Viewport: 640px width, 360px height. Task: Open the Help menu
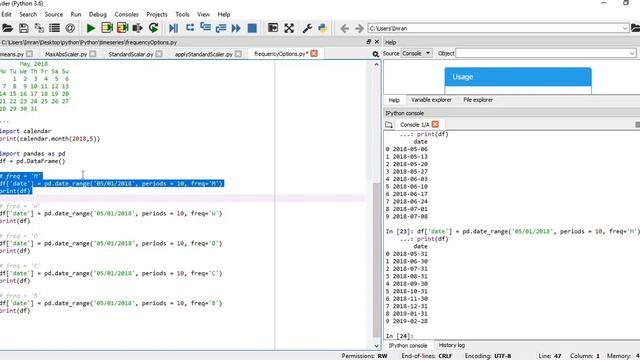tap(224, 14)
